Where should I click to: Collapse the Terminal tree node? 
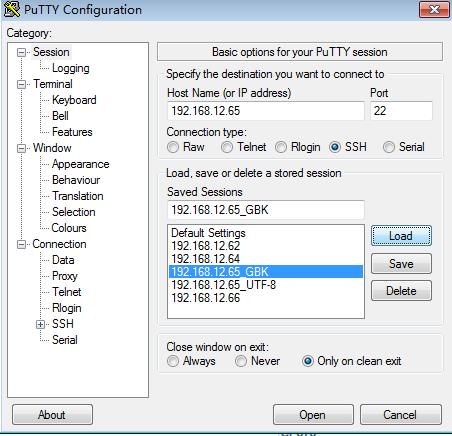tap(22, 84)
